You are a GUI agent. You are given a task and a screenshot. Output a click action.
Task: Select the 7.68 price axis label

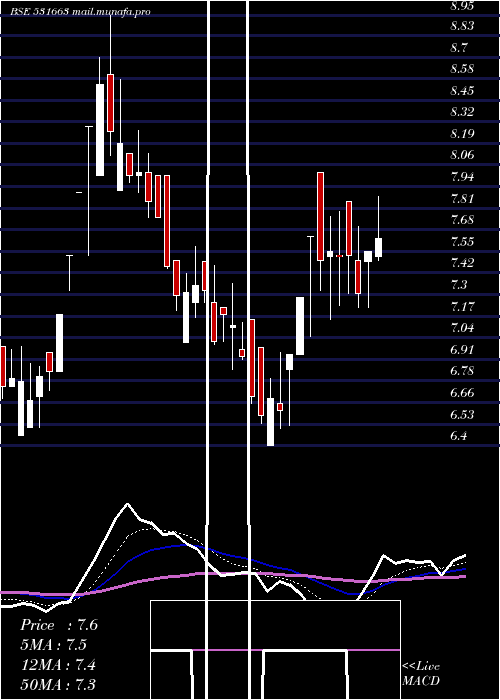pyautogui.click(x=462, y=220)
